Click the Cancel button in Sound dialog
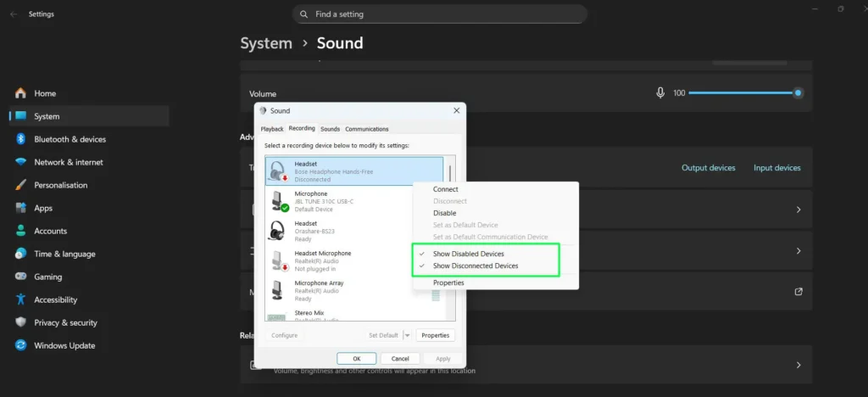The image size is (868, 397). tap(400, 359)
